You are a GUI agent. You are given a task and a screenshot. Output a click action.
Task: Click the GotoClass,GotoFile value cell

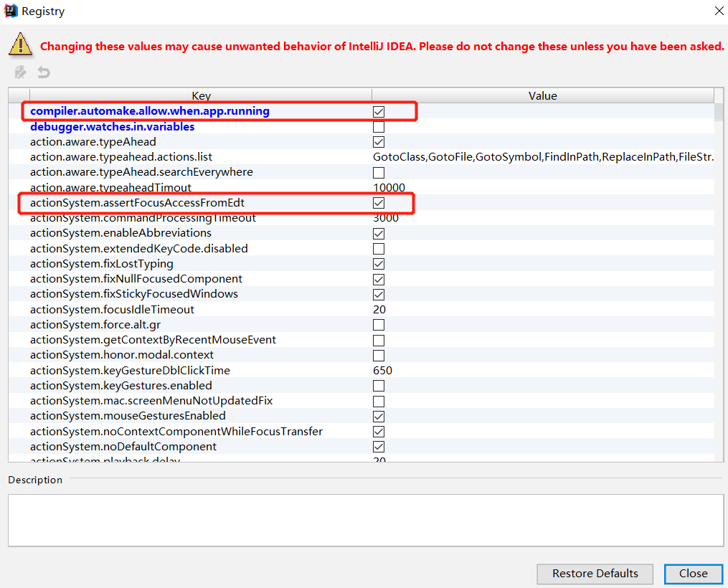point(543,157)
